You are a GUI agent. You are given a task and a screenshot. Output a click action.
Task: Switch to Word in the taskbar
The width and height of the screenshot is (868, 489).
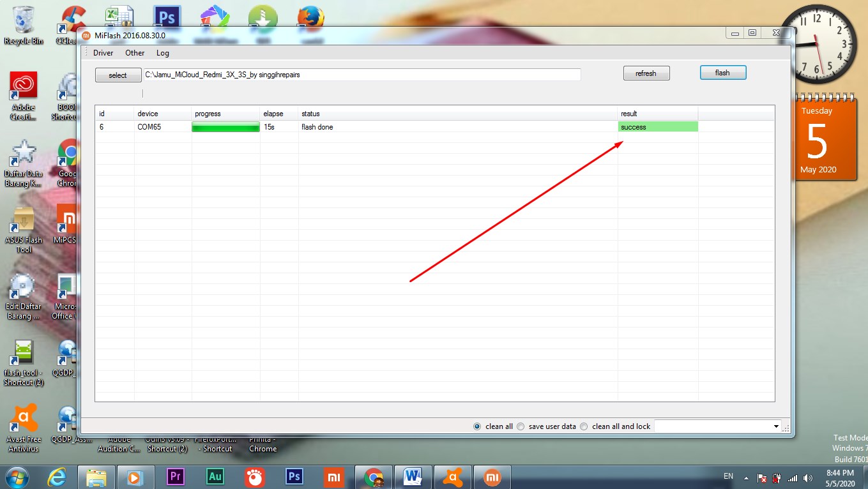point(413,477)
